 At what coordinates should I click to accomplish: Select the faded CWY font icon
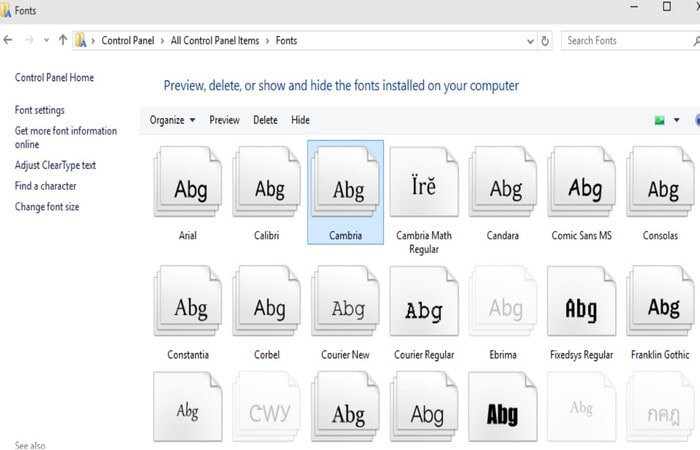click(x=267, y=407)
